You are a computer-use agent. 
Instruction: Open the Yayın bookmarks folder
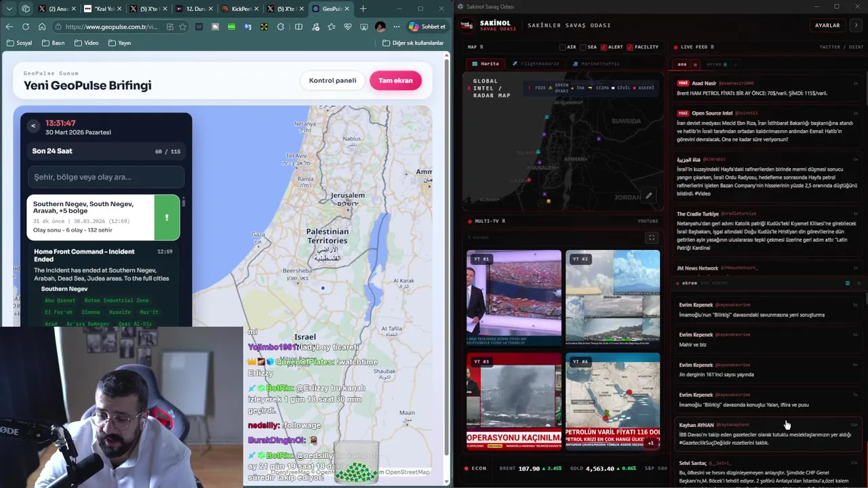119,43
